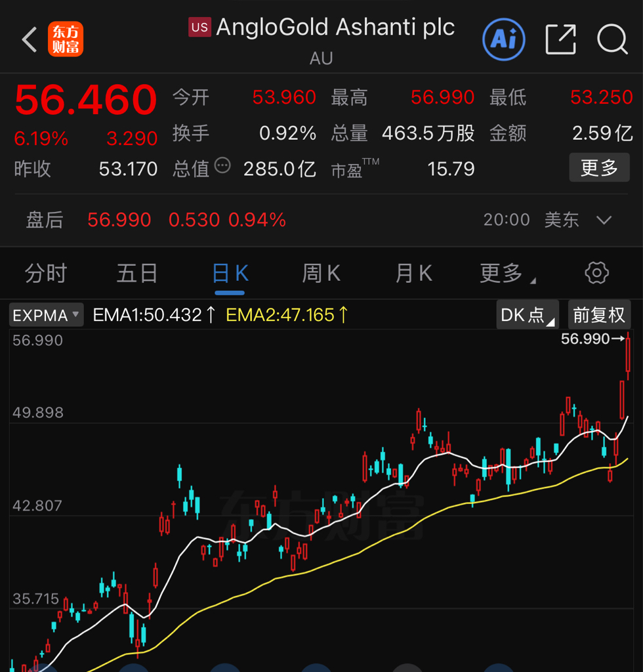Tap the back arrow icon
The image size is (643, 672).
29,39
